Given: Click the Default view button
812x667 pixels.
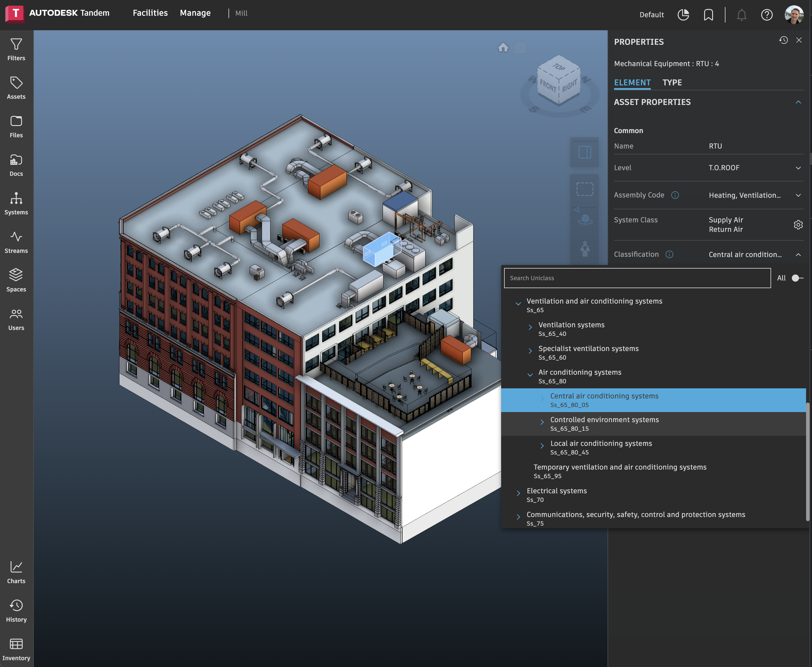Looking at the screenshot, I should point(651,15).
